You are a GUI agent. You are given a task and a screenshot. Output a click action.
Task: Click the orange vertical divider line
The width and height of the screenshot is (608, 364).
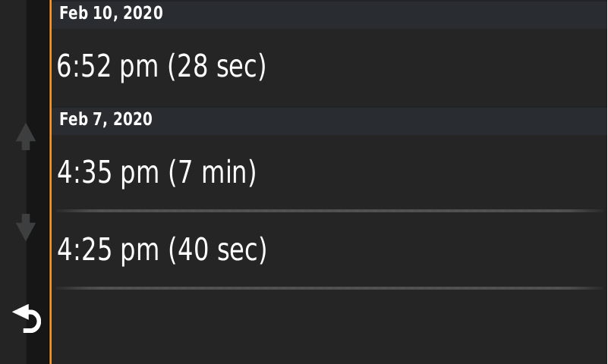50,182
